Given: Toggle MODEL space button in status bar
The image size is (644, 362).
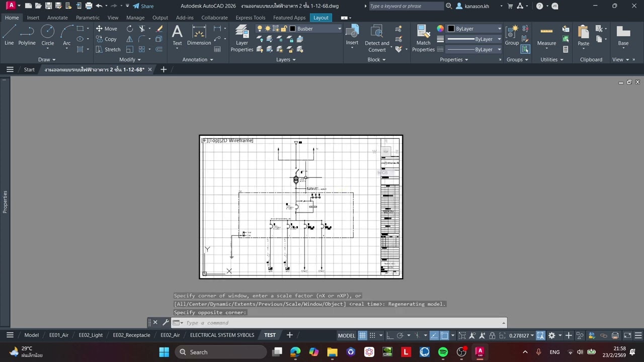Looking at the screenshot, I should pos(347,335).
